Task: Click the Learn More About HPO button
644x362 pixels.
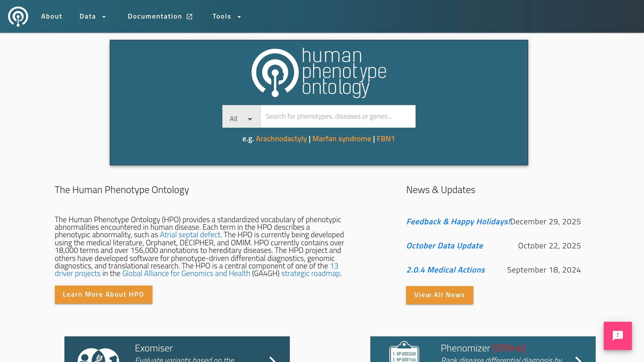Action: click(x=103, y=294)
